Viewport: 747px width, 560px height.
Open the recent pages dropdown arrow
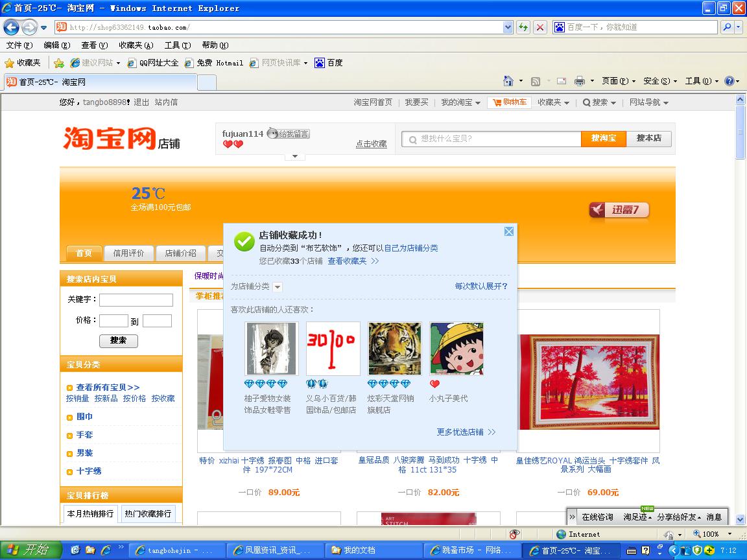[44, 28]
